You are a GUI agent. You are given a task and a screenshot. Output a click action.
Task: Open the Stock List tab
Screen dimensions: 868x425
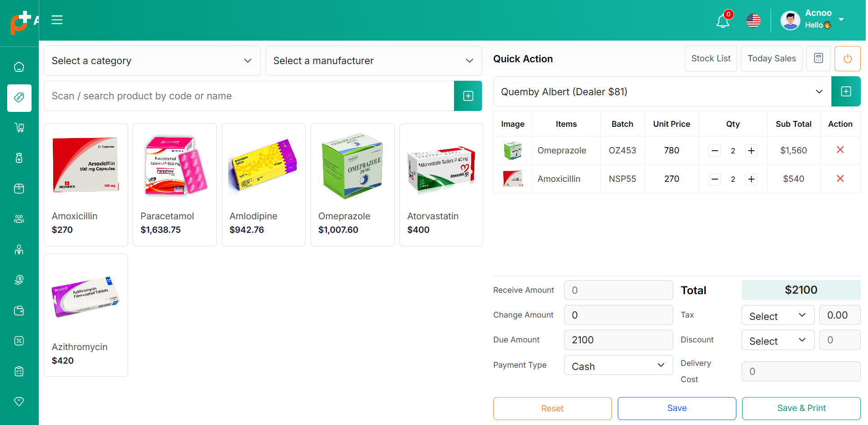(710, 59)
